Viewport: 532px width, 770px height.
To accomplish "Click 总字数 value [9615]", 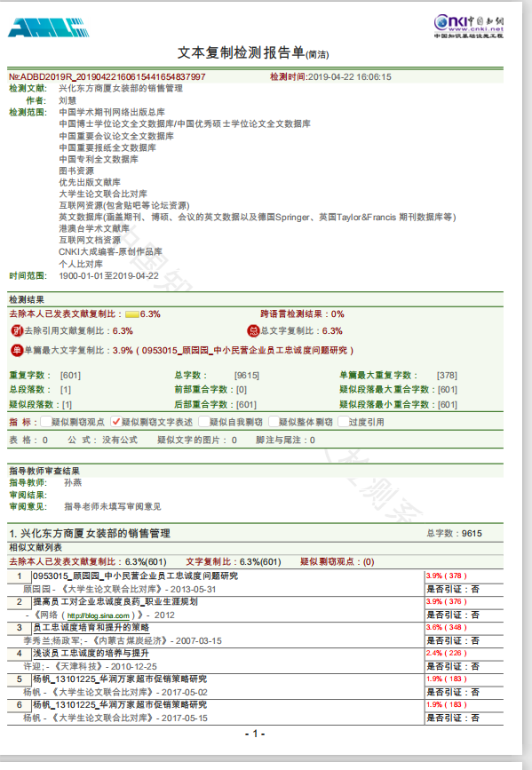I will [x=247, y=375].
